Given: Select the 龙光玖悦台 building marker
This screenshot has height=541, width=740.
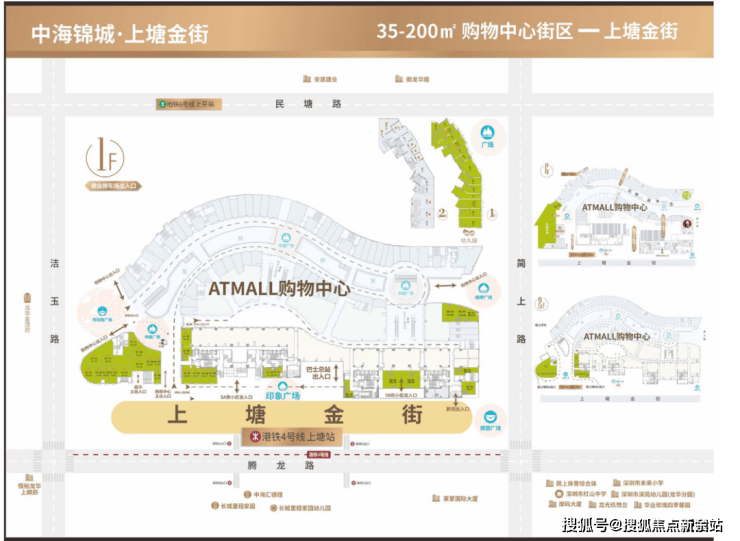Looking at the screenshot, I should 608,505.
